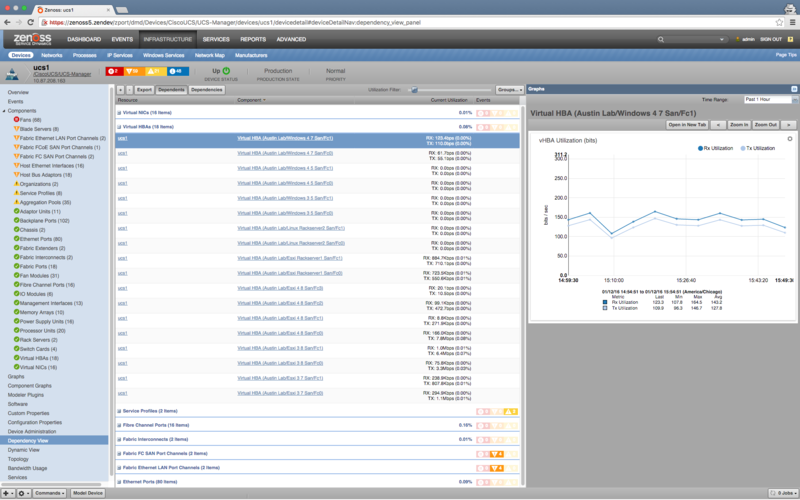Click the collapse-all minus button in toolbar
This screenshot has width=800, height=500.
click(x=130, y=90)
